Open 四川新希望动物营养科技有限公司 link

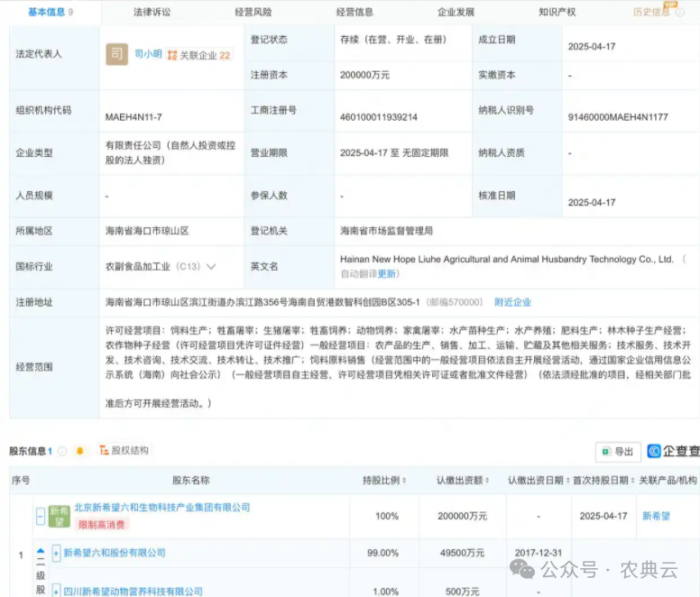coord(133,592)
